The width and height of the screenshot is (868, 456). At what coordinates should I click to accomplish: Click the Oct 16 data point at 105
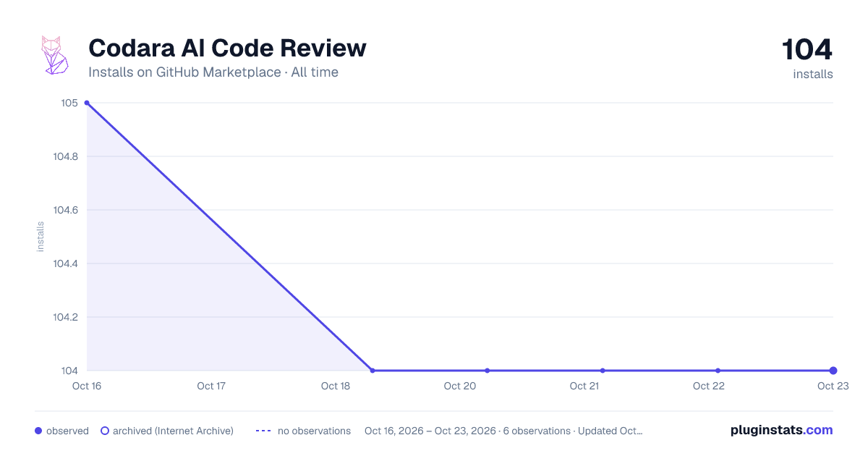coord(87,103)
